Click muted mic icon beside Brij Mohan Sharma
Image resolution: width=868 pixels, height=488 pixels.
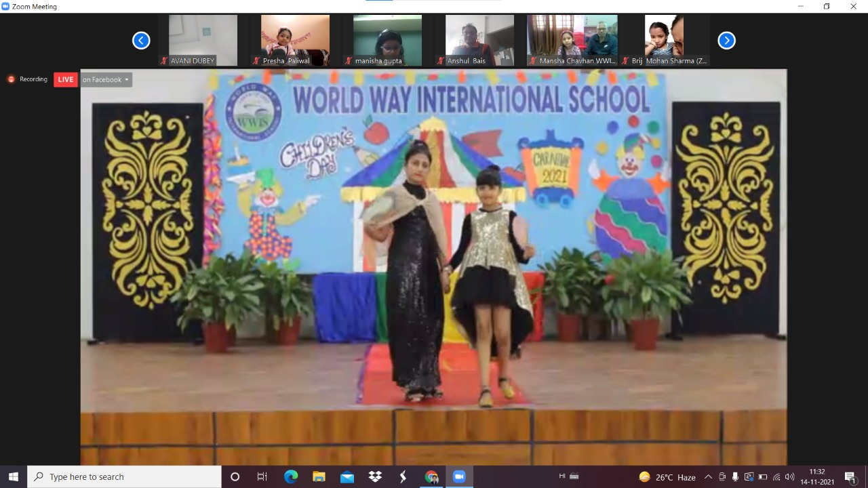[x=626, y=61]
